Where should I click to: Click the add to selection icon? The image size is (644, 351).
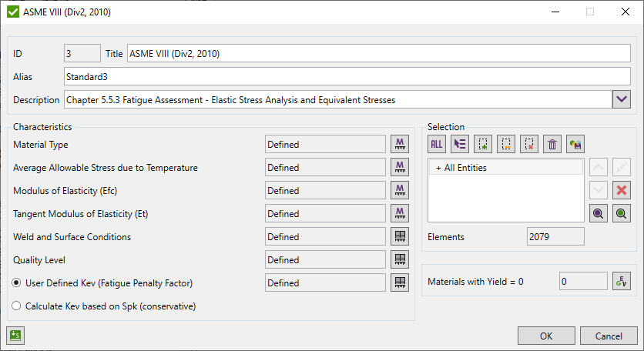tap(483, 143)
